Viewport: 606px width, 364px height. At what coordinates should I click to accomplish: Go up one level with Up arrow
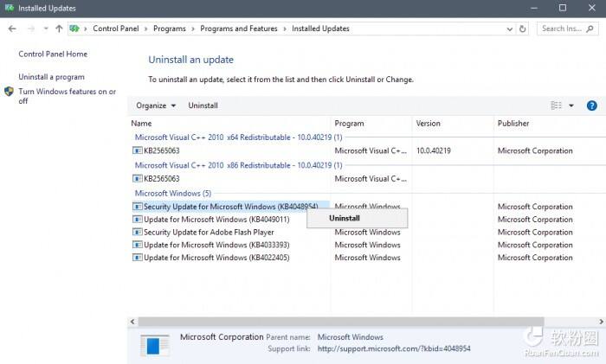pos(59,29)
